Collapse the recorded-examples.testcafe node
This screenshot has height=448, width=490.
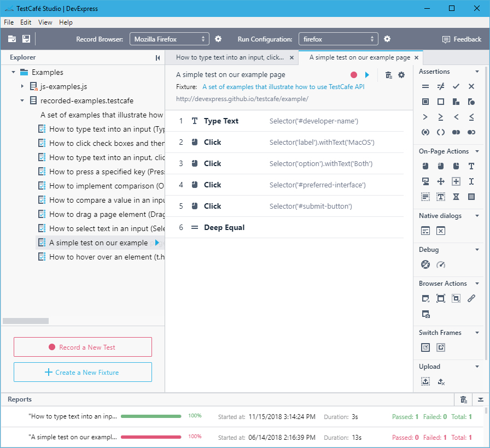click(x=22, y=101)
